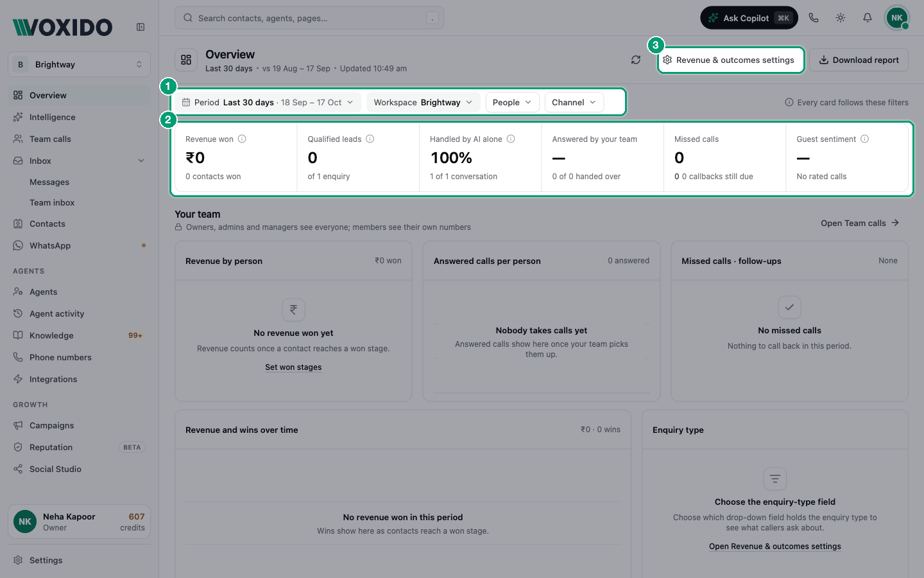The image size is (924, 578).
Task: Click the Voxido logo
Action: pos(63,27)
